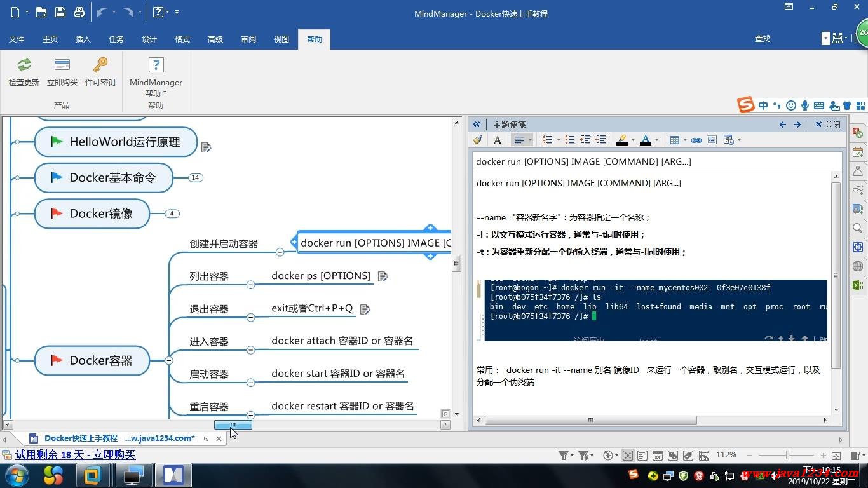Click the new document icon in quick access
The width and height of the screenshot is (868, 488).
tap(15, 12)
